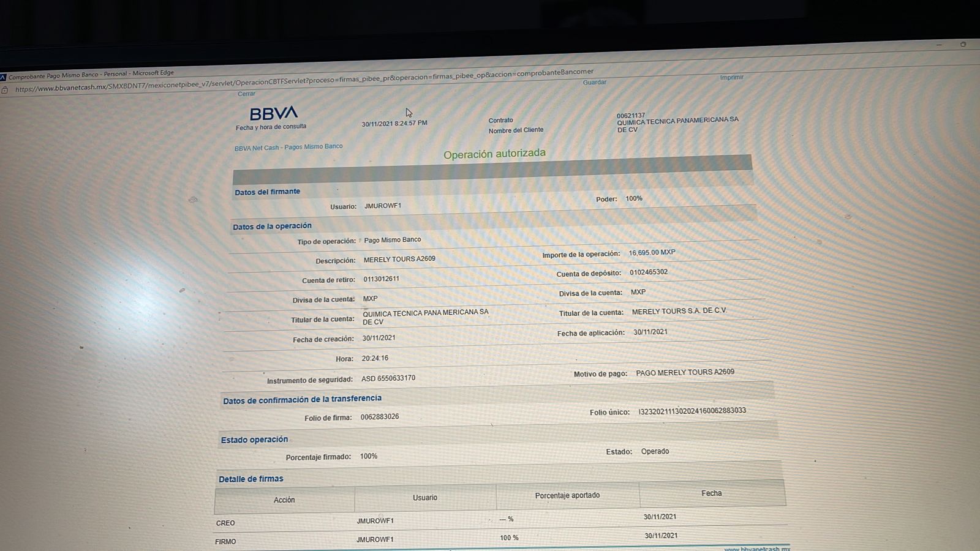The width and height of the screenshot is (980, 551).
Task: Click security instrument ASD 6550633170
Action: coord(388,378)
